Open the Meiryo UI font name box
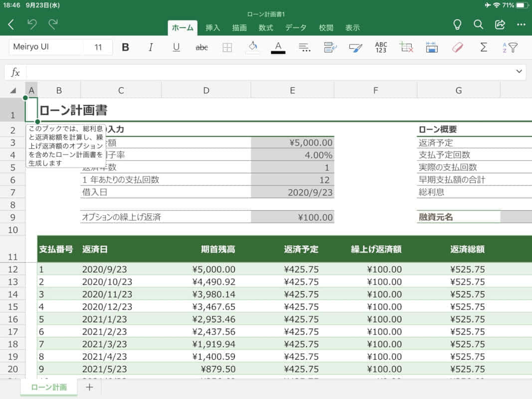The width and height of the screenshot is (532, 399). point(46,47)
